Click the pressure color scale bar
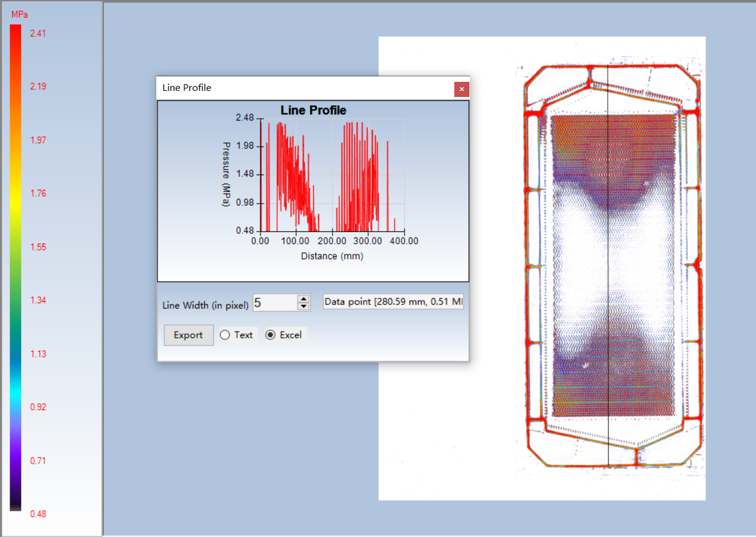The width and height of the screenshot is (756, 537). click(16, 267)
